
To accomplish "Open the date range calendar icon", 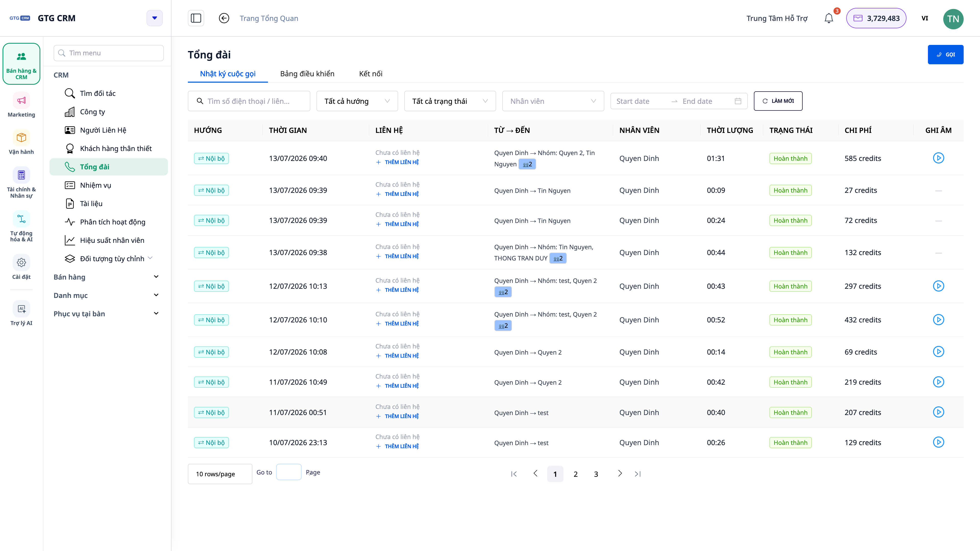I will (738, 101).
